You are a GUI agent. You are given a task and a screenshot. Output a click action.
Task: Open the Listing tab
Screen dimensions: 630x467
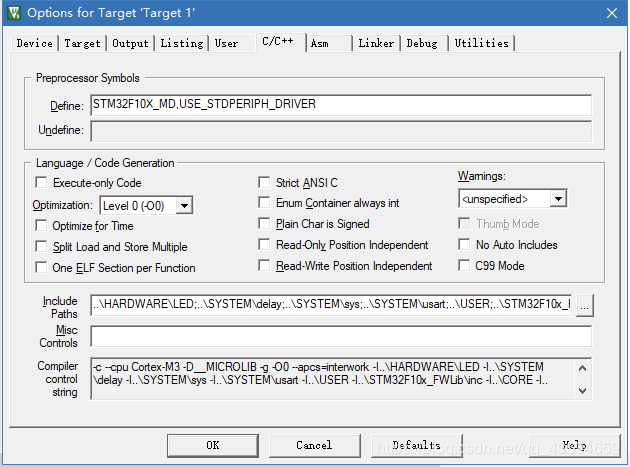click(x=182, y=43)
